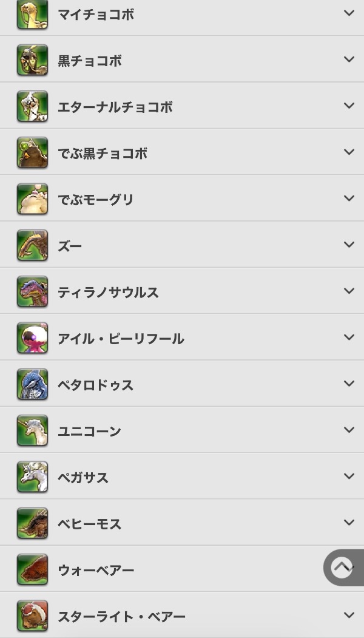Select the ペガサス mount name
This screenshot has width=364, height=638.
83,478
